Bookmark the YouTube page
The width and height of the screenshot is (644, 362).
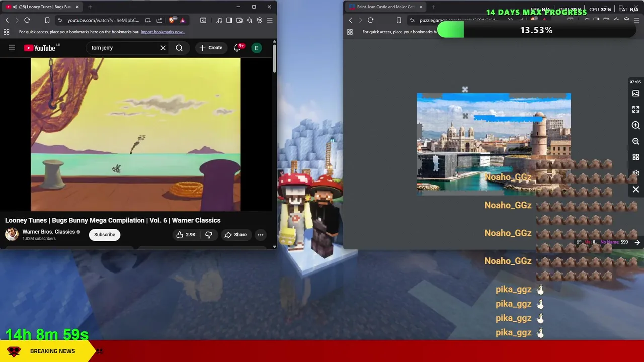coord(47,20)
